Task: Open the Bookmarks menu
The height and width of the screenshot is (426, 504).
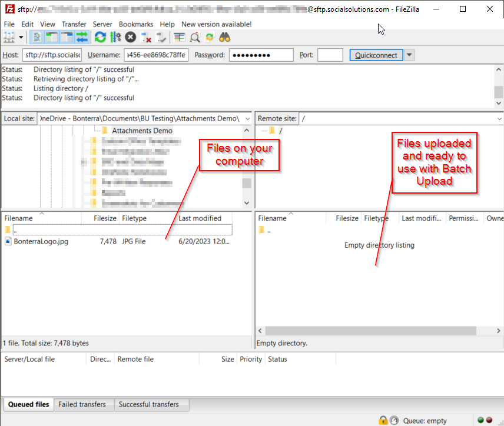Action: 136,24
